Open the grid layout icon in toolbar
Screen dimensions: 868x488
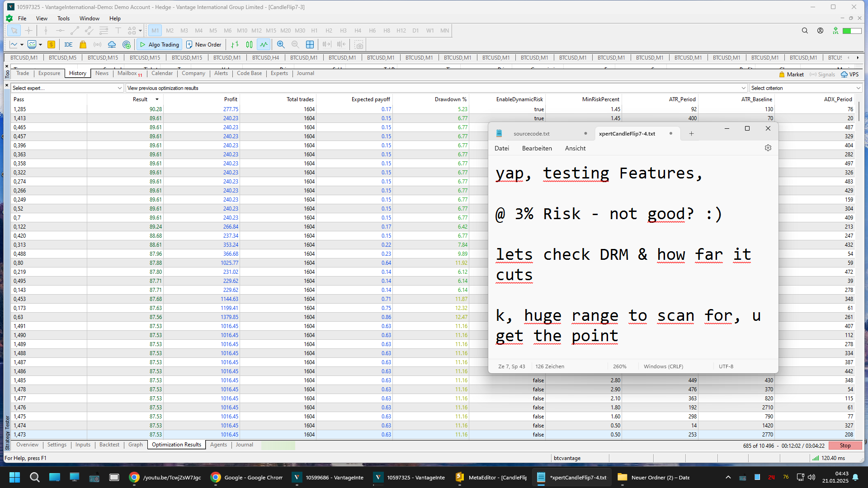point(310,44)
